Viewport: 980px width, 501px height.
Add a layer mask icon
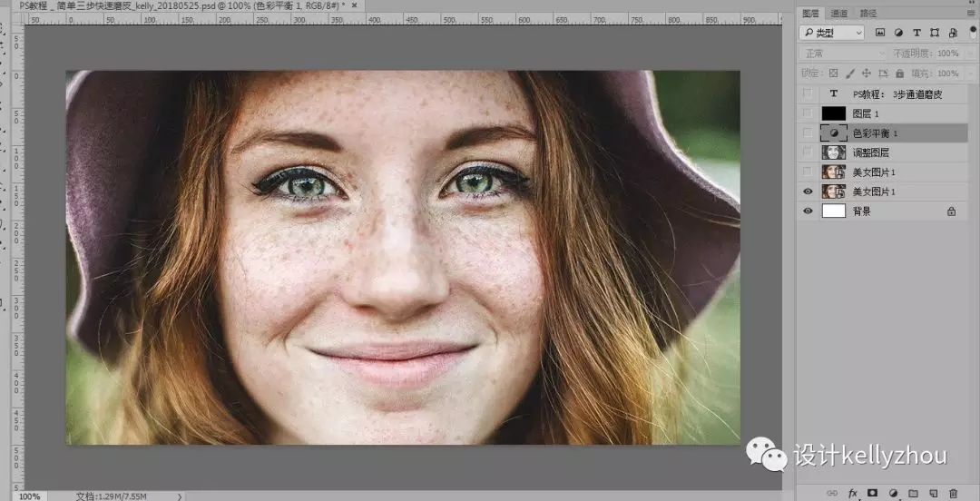point(873,493)
